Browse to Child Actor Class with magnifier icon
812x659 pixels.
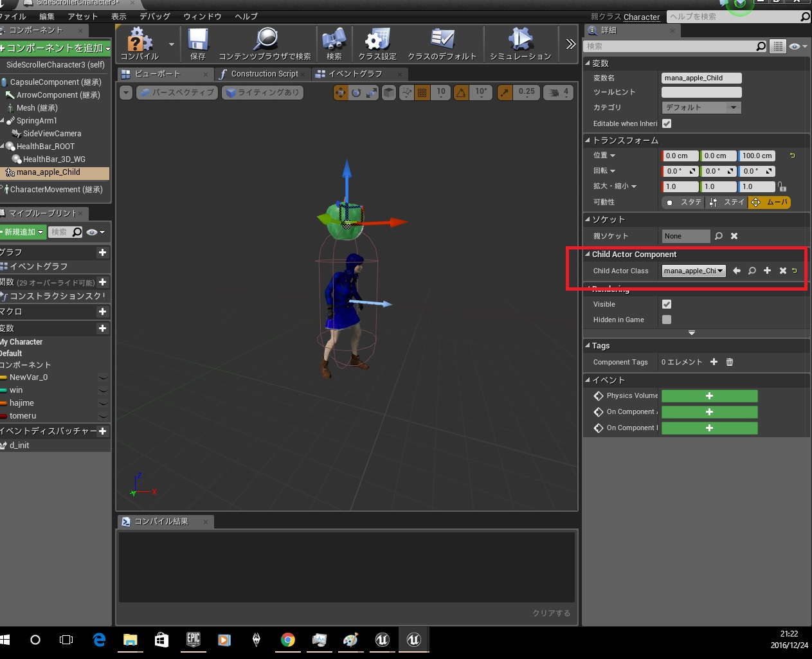pyautogui.click(x=752, y=271)
